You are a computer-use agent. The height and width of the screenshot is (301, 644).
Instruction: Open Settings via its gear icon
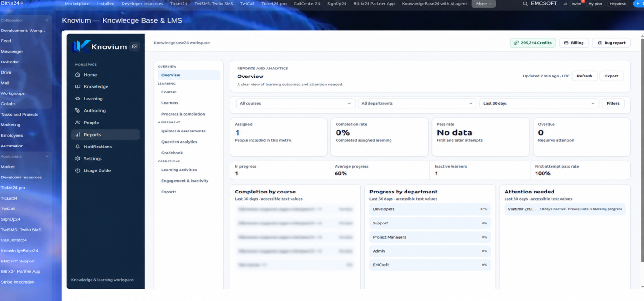point(77,159)
